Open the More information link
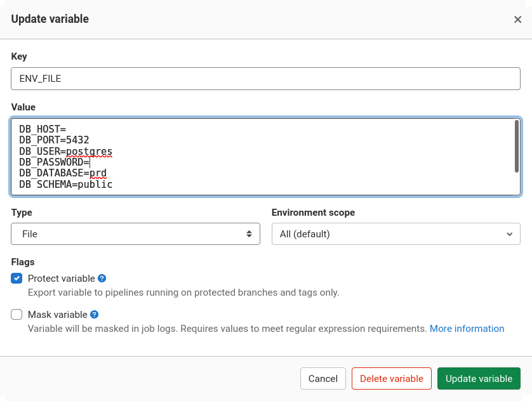This screenshot has width=532, height=401. click(x=467, y=328)
